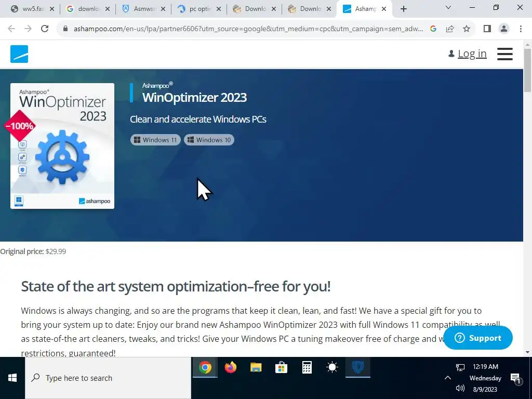Open the volume speaker tray icon
Viewport: 532px width, 399px height.
point(460,388)
